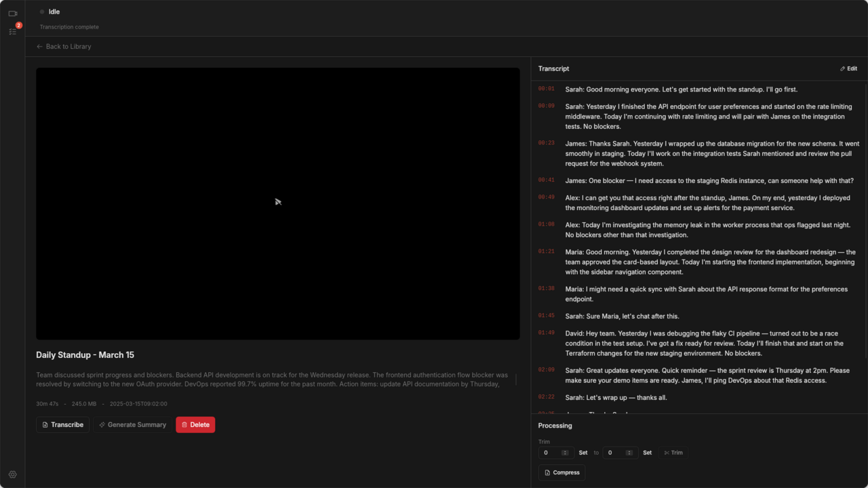Screen dimensions: 868x488
Task: Select timestamp 00:01 in the transcript
Action: [546, 89]
